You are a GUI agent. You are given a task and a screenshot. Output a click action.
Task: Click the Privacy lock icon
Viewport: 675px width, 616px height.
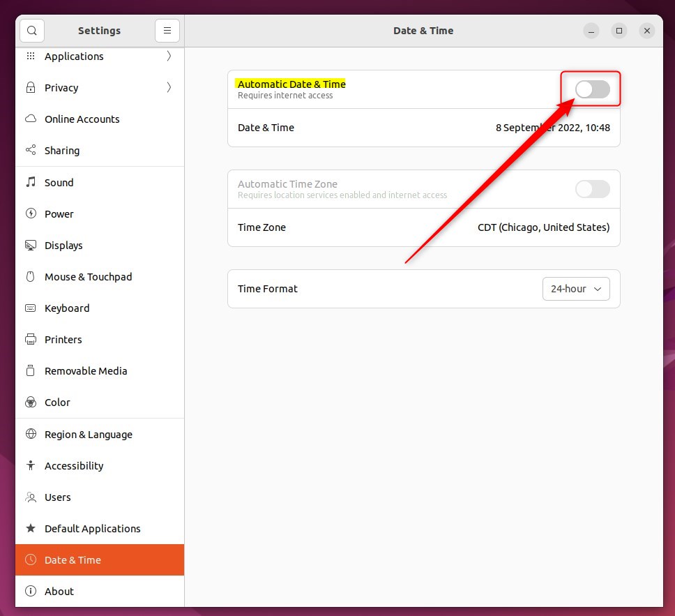[x=31, y=87]
